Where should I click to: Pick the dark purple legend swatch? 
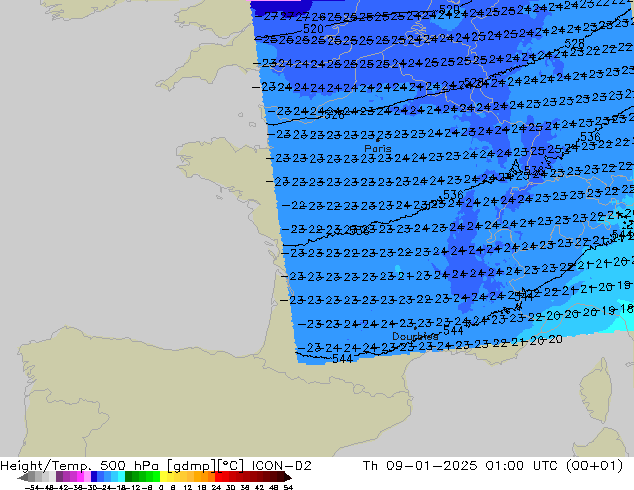pyautogui.click(x=59, y=478)
